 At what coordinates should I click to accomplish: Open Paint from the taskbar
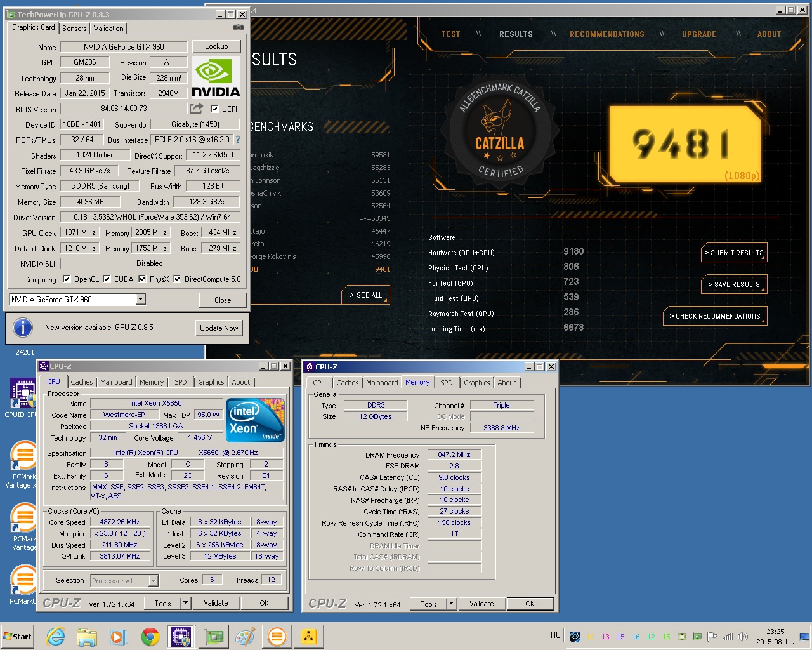245,636
